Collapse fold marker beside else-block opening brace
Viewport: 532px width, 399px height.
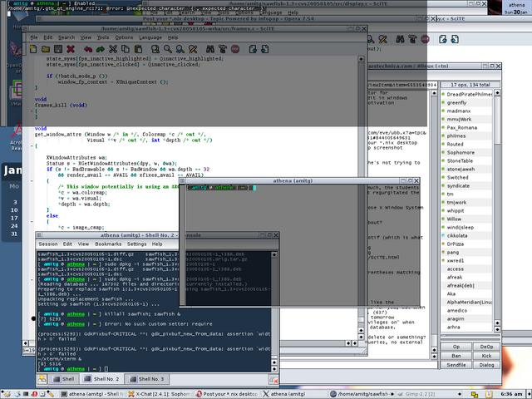32,222
